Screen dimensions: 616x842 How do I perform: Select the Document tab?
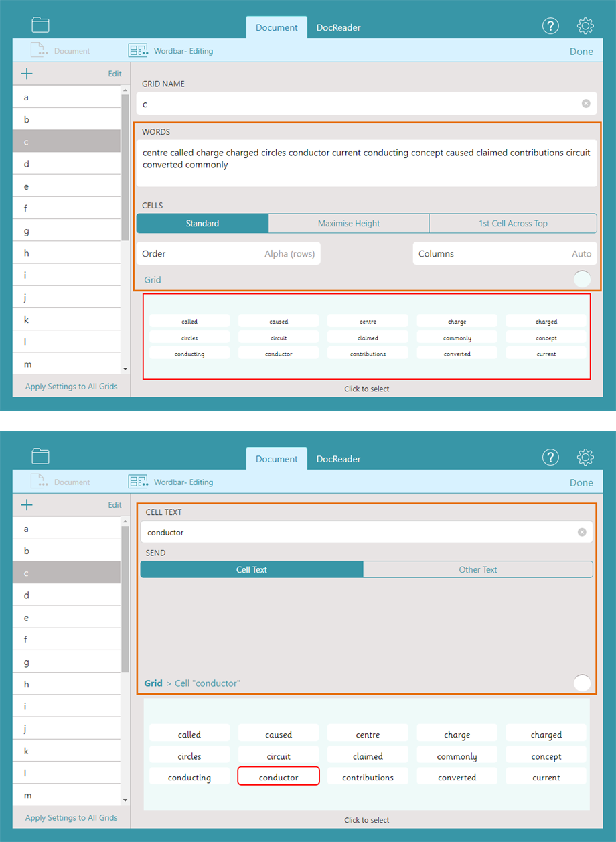click(x=276, y=27)
